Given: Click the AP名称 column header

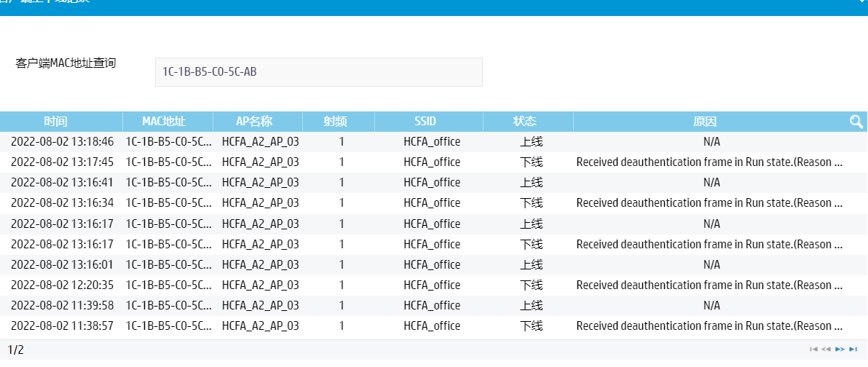Looking at the screenshot, I should tap(254, 122).
